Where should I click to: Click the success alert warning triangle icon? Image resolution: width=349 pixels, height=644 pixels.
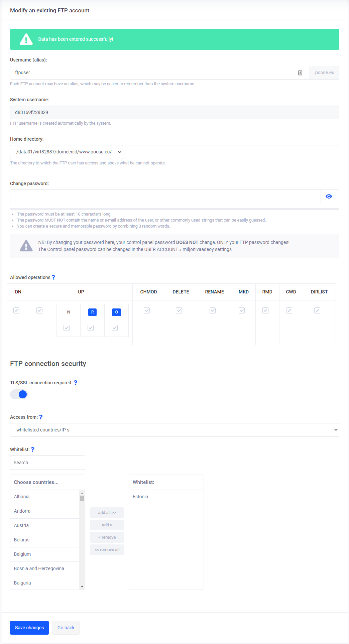(x=26, y=39)
